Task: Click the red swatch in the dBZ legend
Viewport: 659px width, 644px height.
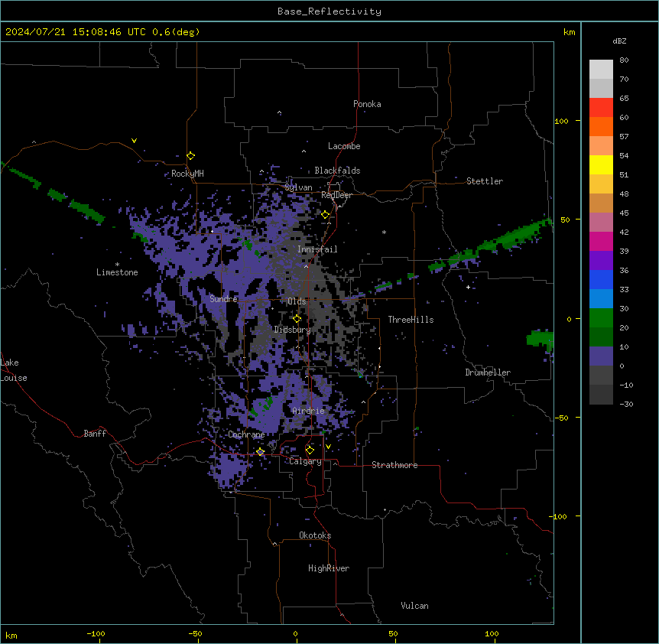Action: pos(601,107)
